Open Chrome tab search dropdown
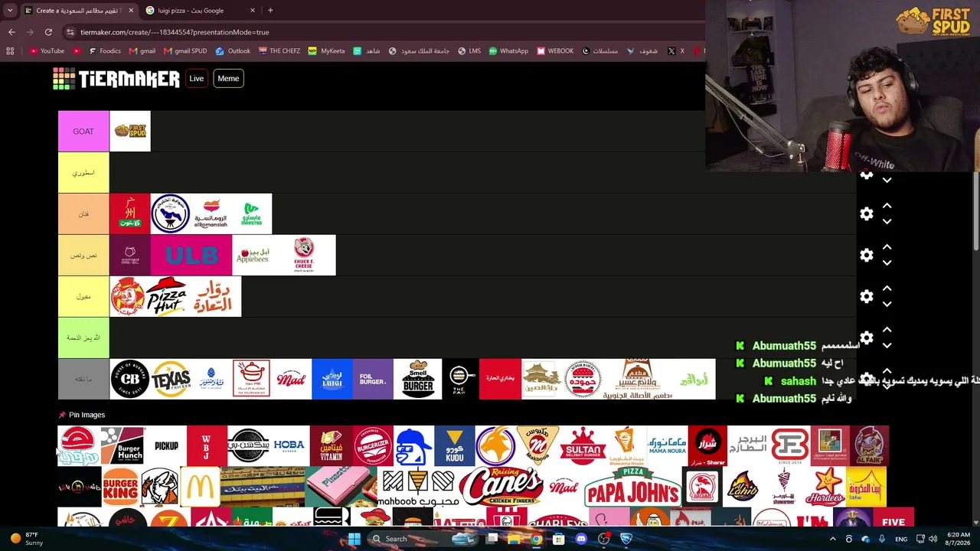 [10, 11]
